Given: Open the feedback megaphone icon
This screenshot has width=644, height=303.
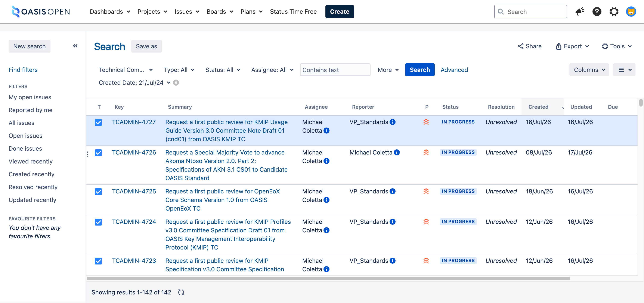Looking at the screenshot, I should pyautogui.click(x=579, y=12).
